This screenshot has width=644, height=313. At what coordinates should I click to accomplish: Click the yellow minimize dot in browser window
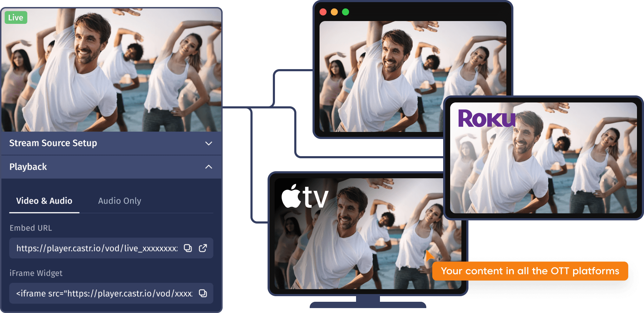tap(334, 12)
